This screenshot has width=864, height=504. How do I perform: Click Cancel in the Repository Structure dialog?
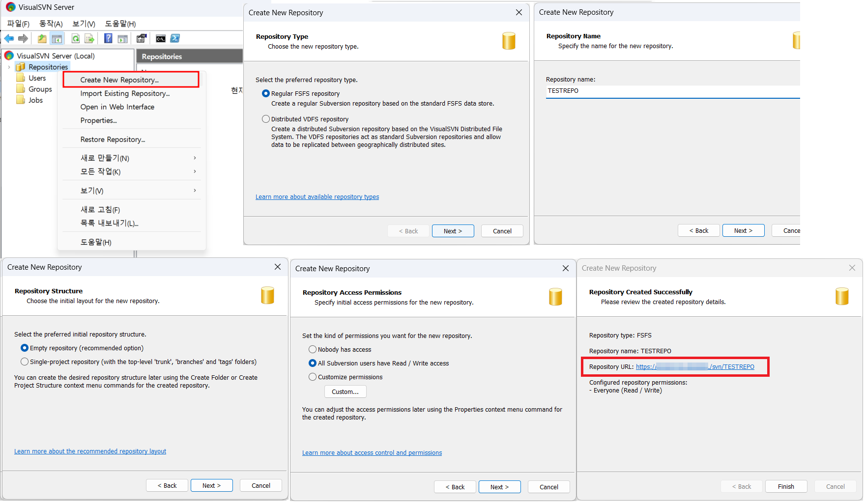[260, 485]
